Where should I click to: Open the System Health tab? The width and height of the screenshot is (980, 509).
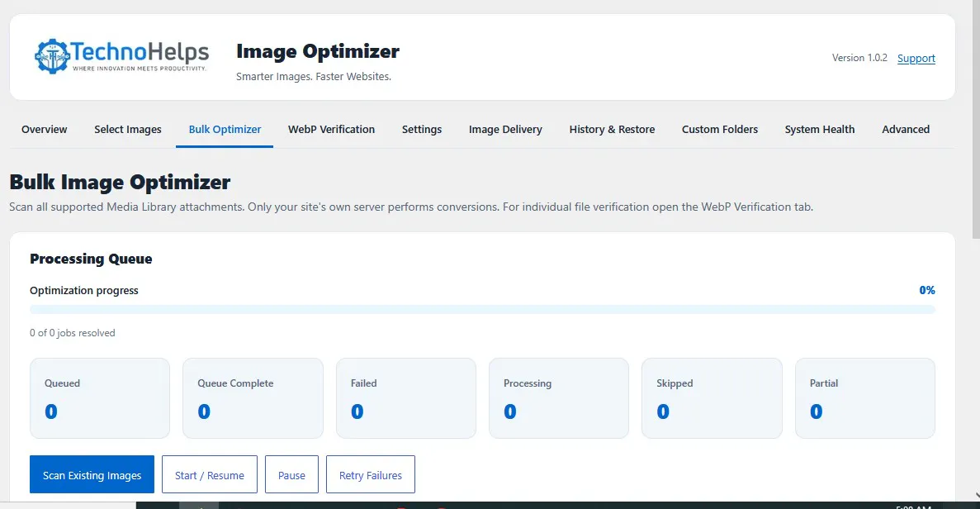click(x=819, y=130)
